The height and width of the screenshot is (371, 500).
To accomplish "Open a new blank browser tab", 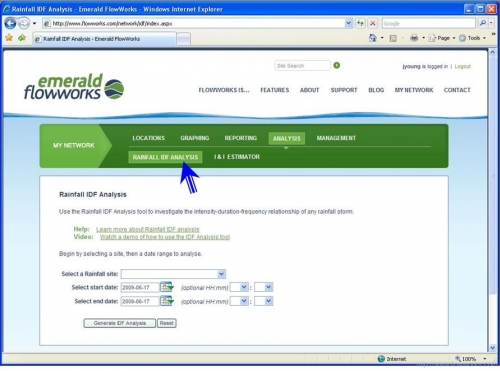I will coord(183,39).
